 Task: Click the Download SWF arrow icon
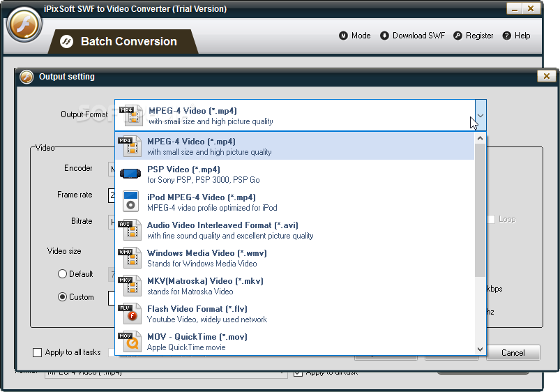(384, 36)
